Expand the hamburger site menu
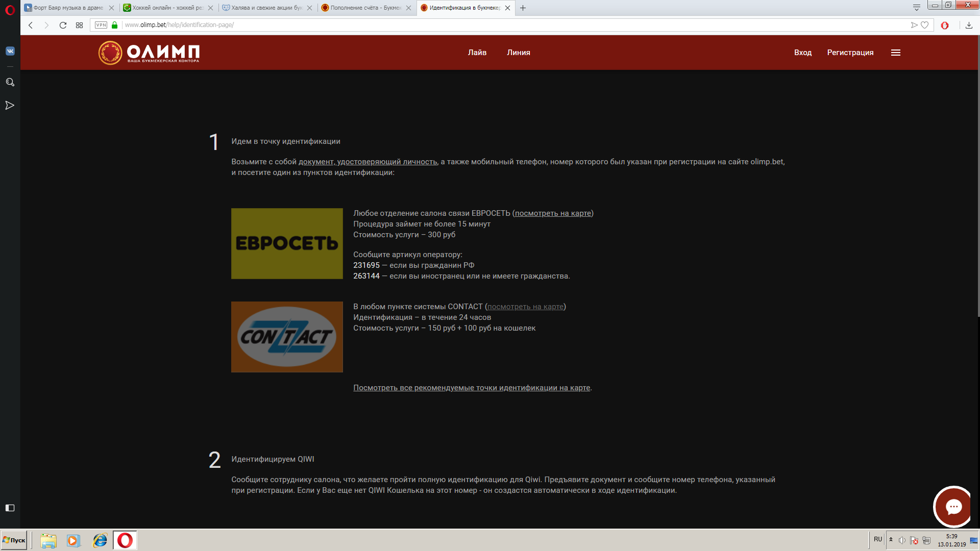980x551 pixels. pyautogui.click(x=896, y=53)
